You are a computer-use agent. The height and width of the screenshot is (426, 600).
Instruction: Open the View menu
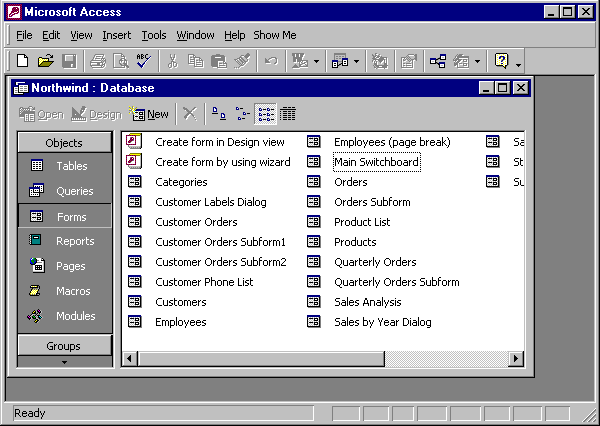[x=81, y=35]
